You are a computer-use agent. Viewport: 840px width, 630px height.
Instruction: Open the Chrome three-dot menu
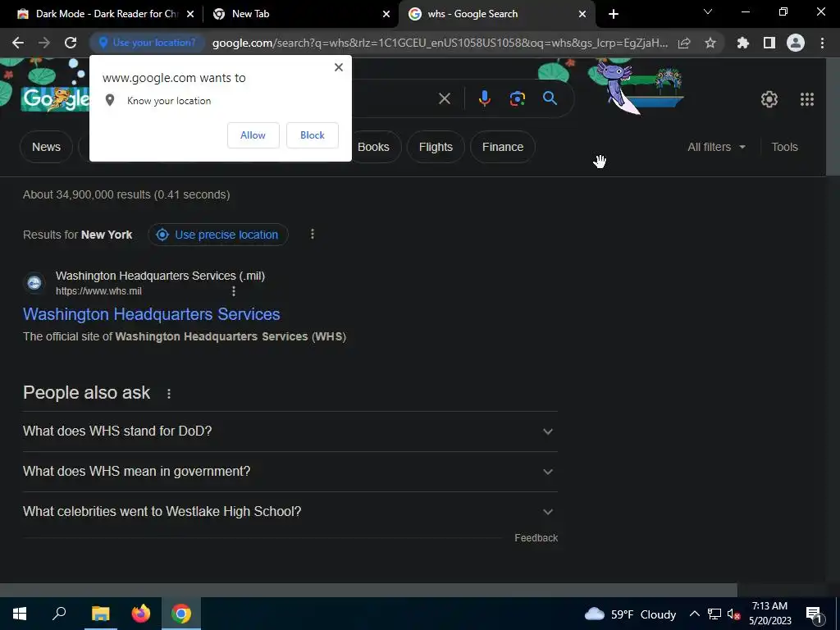point(822,43)
